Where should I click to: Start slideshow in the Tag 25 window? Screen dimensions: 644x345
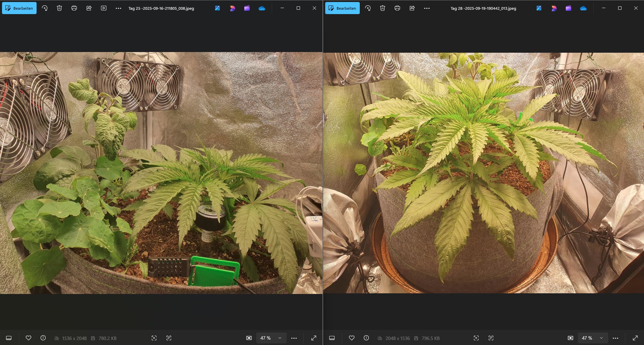[x=104, y=8]
